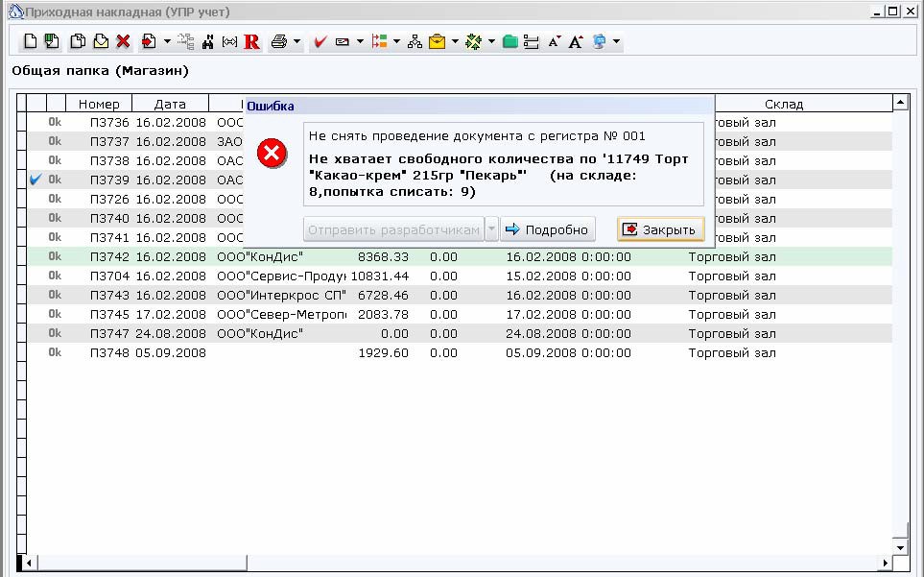The width and height of the screenshot is (924, 577).
Task: Expand the yellow briefcase dropdown arrow
Action: coord(455,41)
